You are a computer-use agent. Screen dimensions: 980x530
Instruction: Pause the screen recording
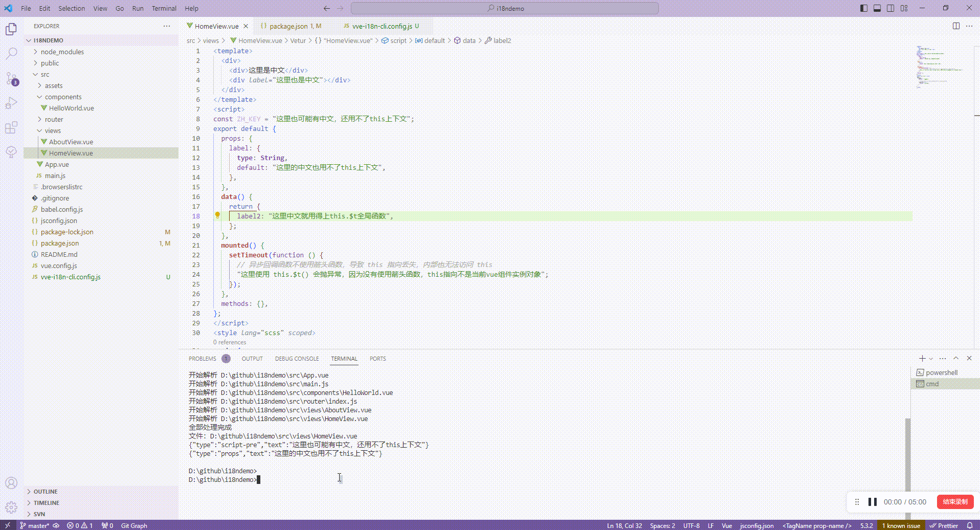[x=873, y=502]
